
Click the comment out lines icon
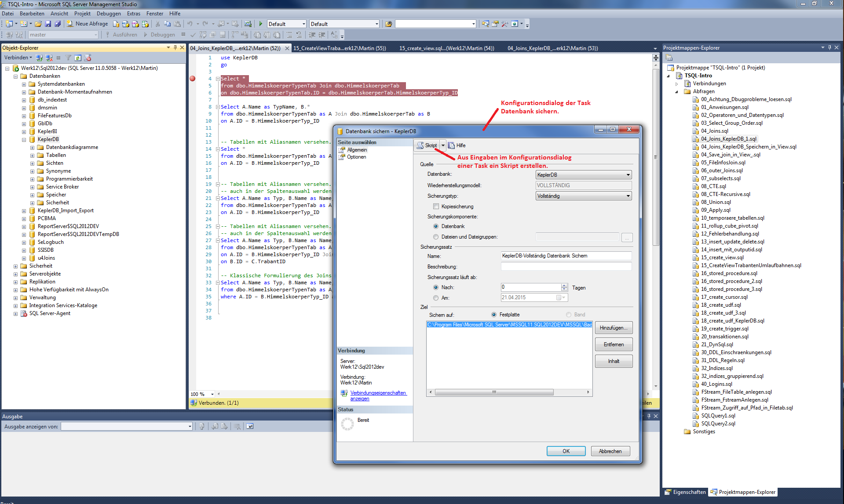(289, 35)
